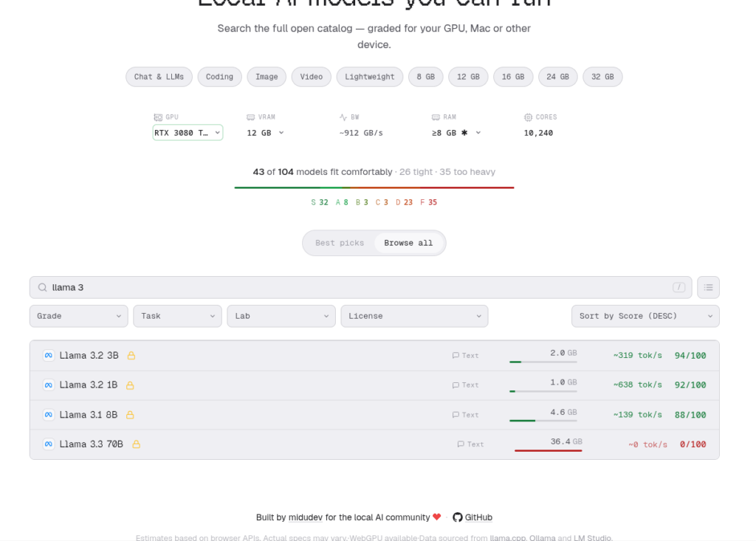Viewport: 756px width, 541px height.
Task: Click lock icon next to Llama 3.3 70B
Action: (137, 444)
